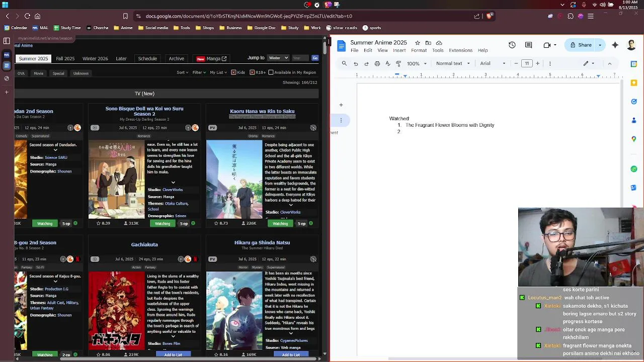Toggle the browser sidebar panel icon
644x362 pixels.
pos(7,41)
